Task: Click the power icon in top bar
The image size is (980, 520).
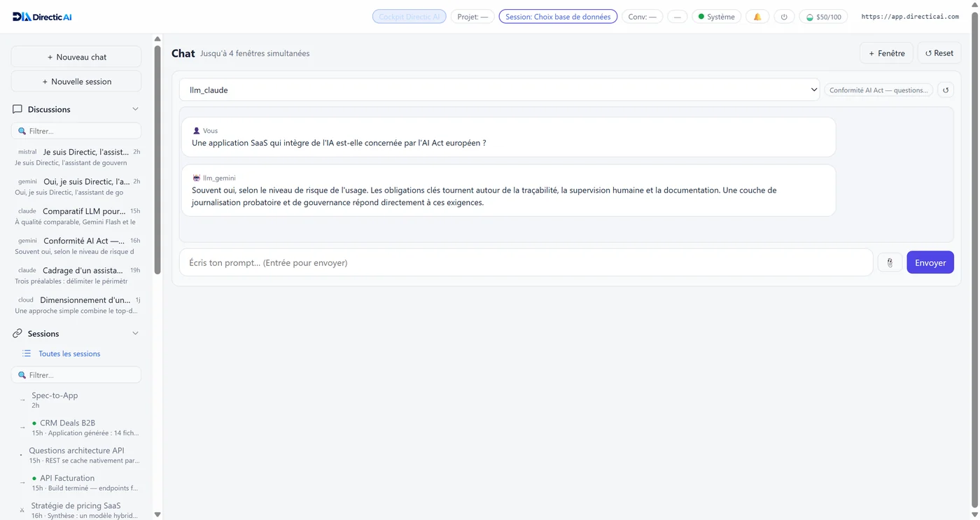Action: point(784,17)
